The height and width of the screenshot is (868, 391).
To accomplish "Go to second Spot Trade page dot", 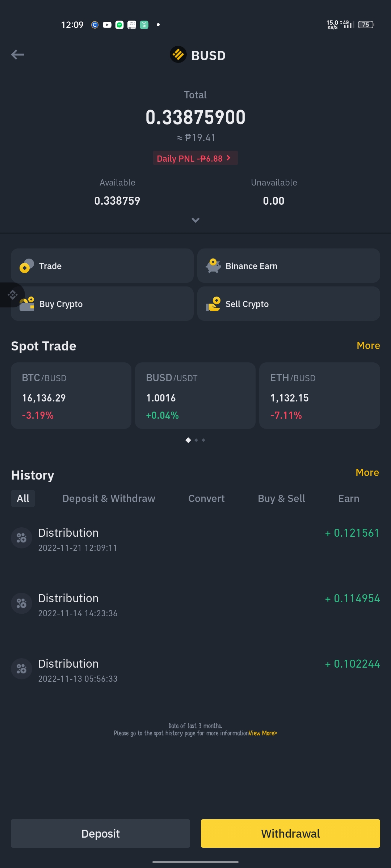I will click(196, 440).
